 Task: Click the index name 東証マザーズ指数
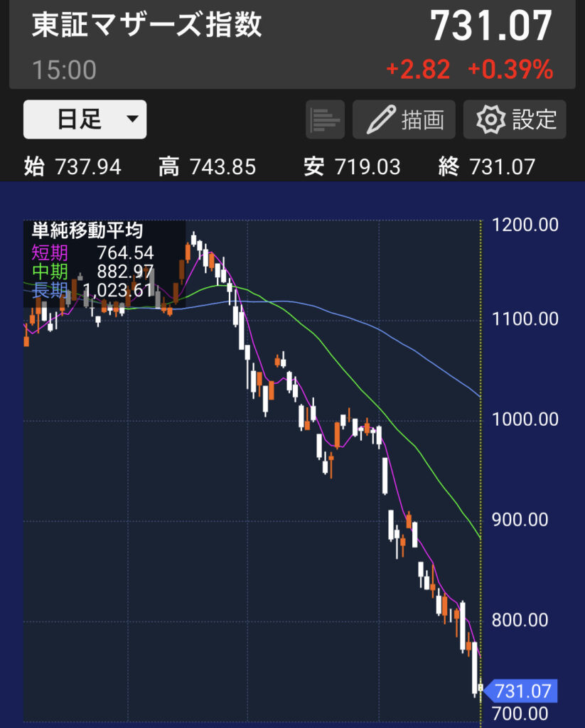point(146,25)
